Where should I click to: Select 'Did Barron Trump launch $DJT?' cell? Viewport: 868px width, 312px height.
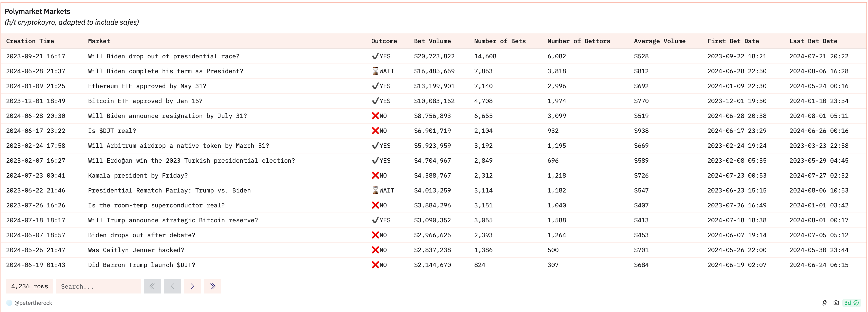(x=141, y=265)
